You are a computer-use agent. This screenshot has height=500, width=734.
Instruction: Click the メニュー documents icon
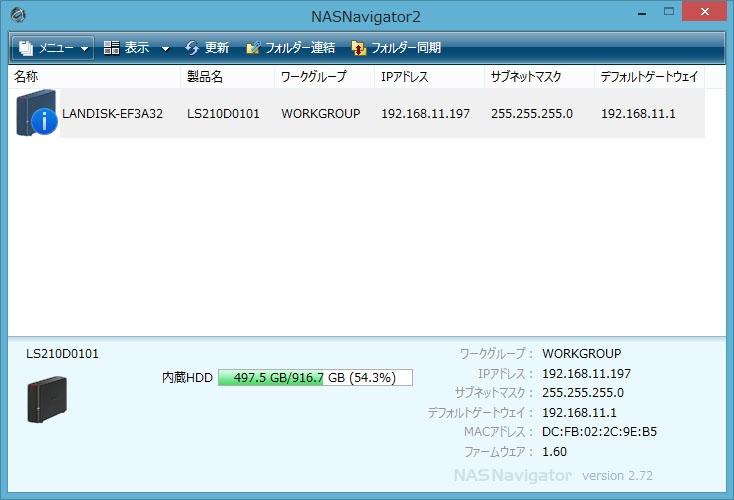pyautogui.click(x=26, y=48)
